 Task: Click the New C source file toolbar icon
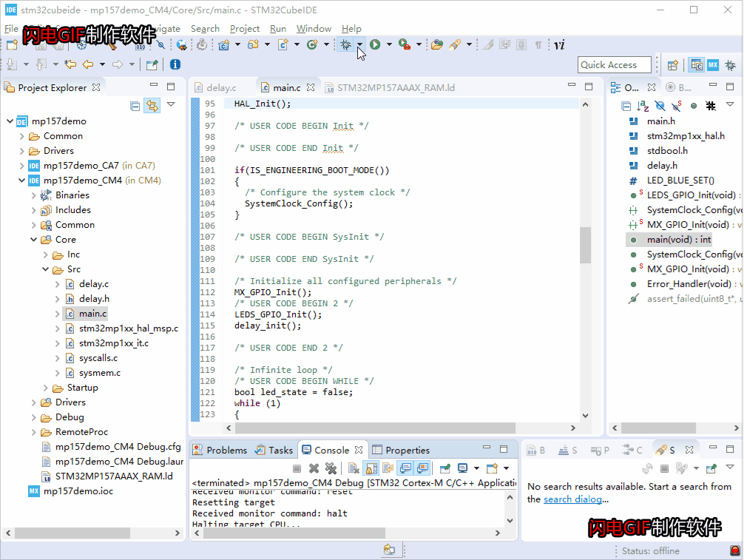tap(283, 44)
